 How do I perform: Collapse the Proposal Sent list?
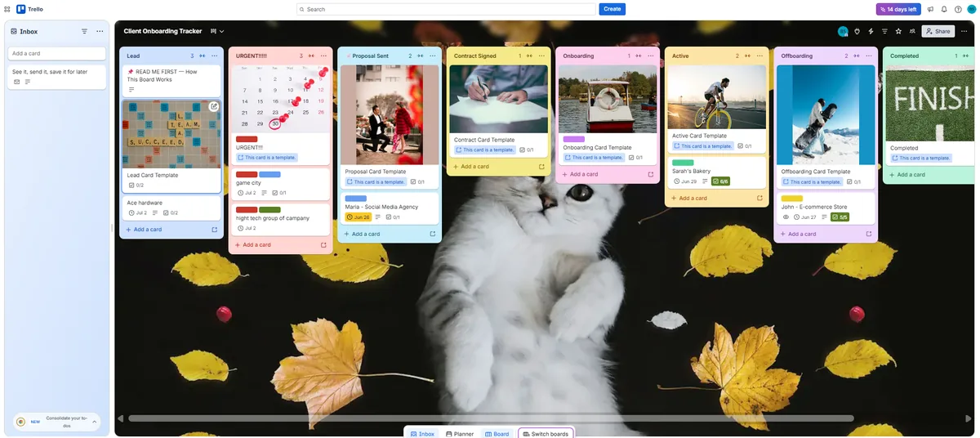[x=420, y=56]
